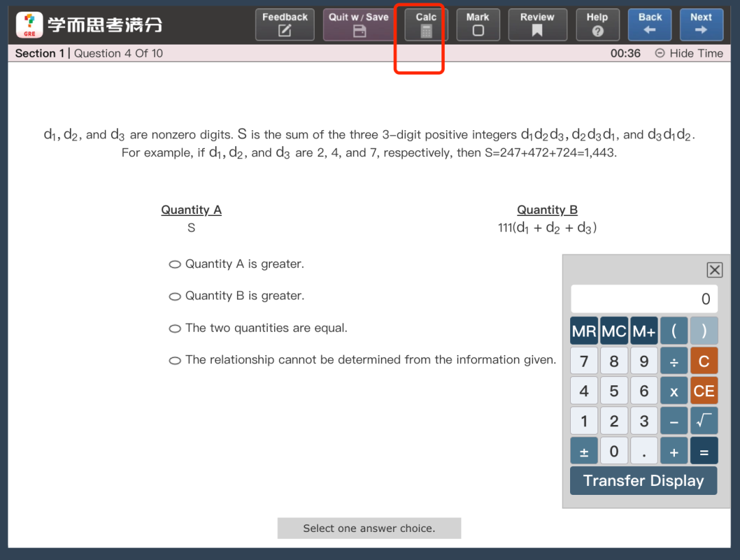The height and width of the screenshot is (560, 740).
Task: Open the Feedback tool
Action: [x=284, y=25]
